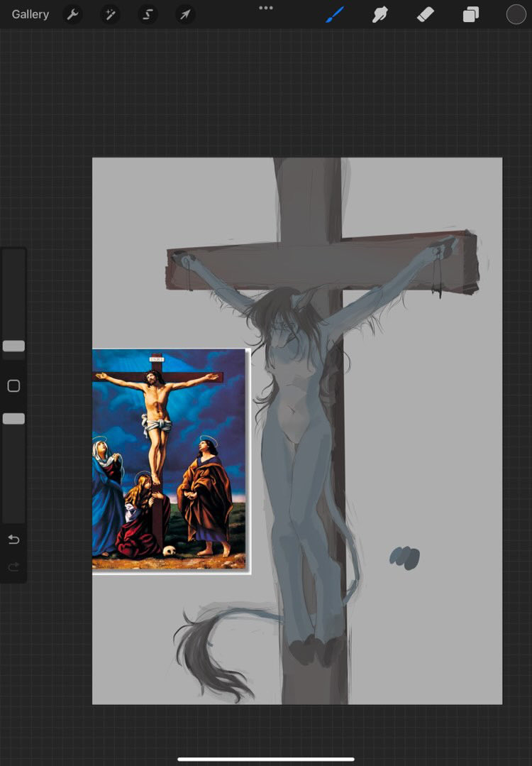Activate the Transform arrow tool
532x766 pixels.
(x=185, y=15)
